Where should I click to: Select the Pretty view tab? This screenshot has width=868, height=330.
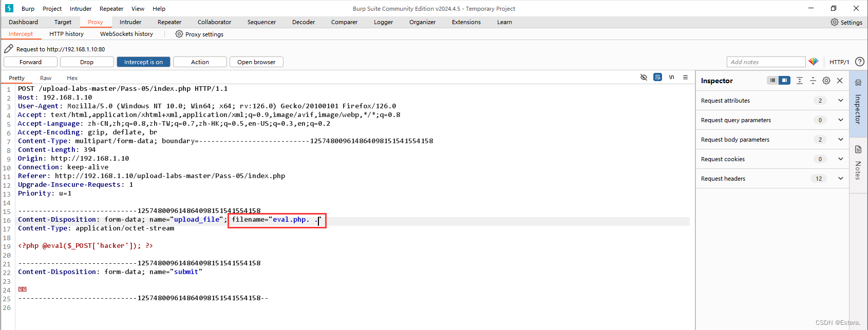coord(16,78)
